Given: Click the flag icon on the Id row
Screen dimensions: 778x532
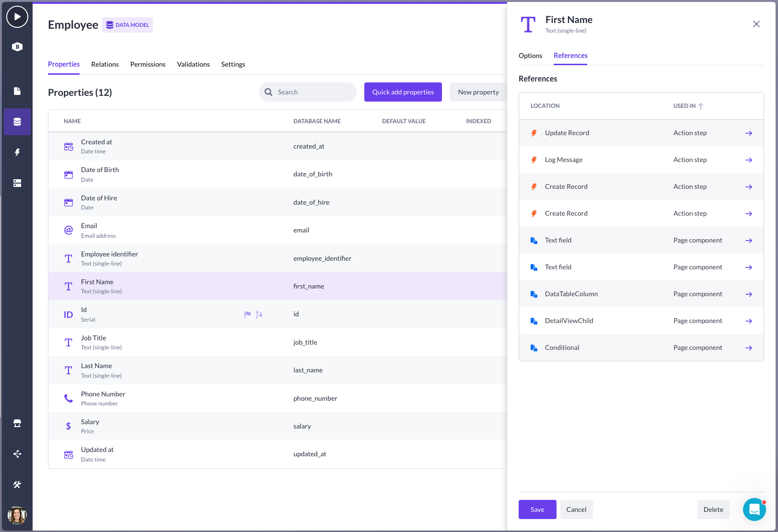Looking at the screenshot, I should 247,314.
